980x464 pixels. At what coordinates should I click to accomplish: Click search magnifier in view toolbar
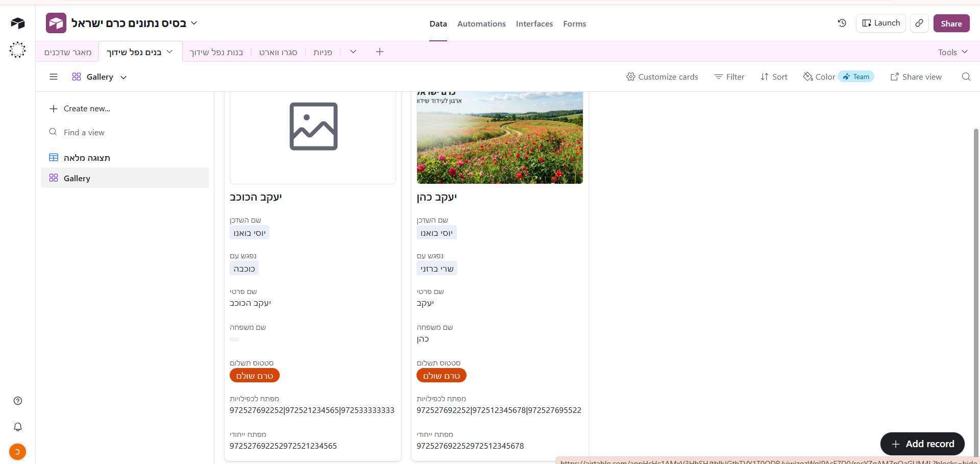[966, 77]
